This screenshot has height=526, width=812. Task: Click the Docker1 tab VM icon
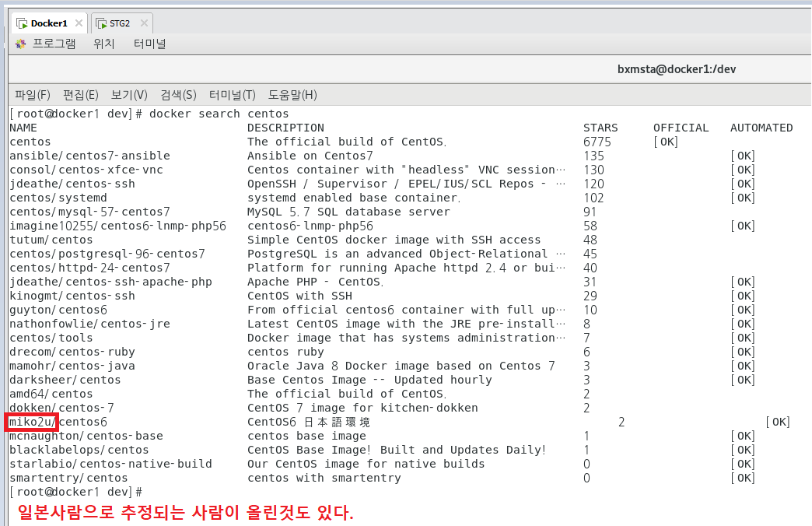[22, 23]
